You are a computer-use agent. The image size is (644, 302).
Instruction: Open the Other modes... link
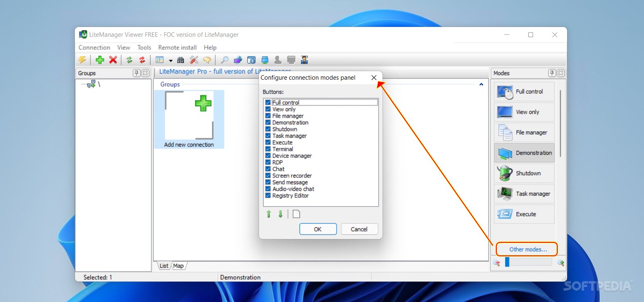(x=528, y=249)
